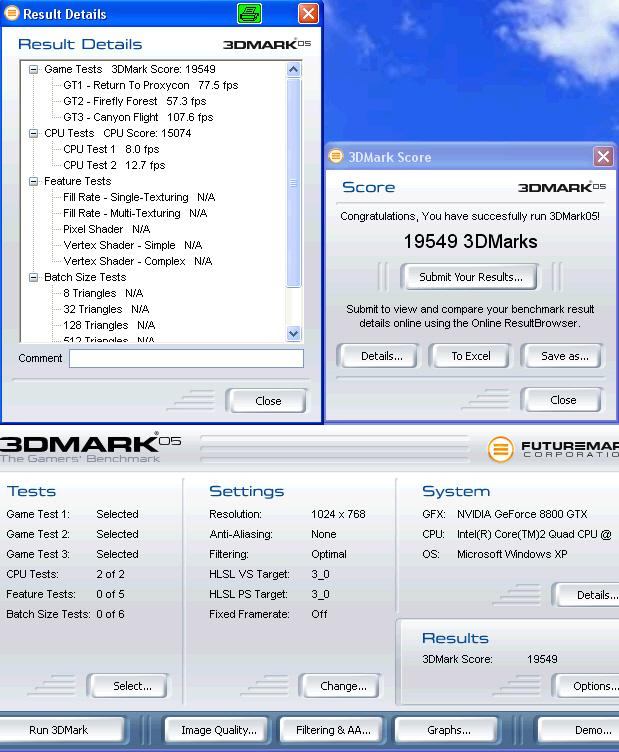Click the orange icon in 3DMark Score title bar
This screenshot has width=619, height=752.
[x=336, y=156]
